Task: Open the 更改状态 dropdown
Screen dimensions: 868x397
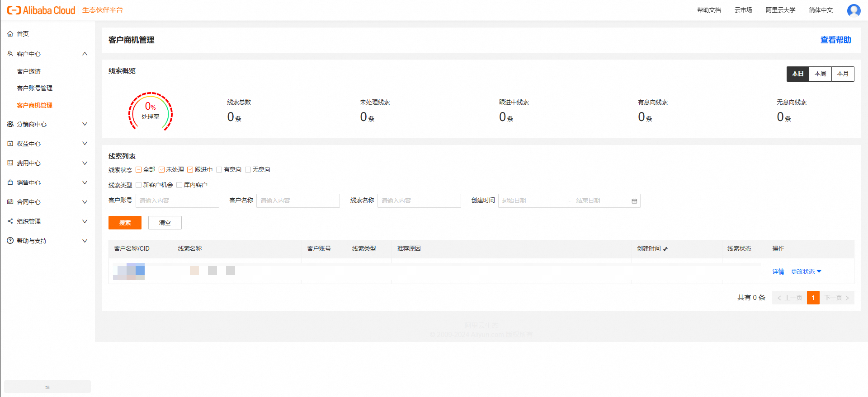Action: 806,271
